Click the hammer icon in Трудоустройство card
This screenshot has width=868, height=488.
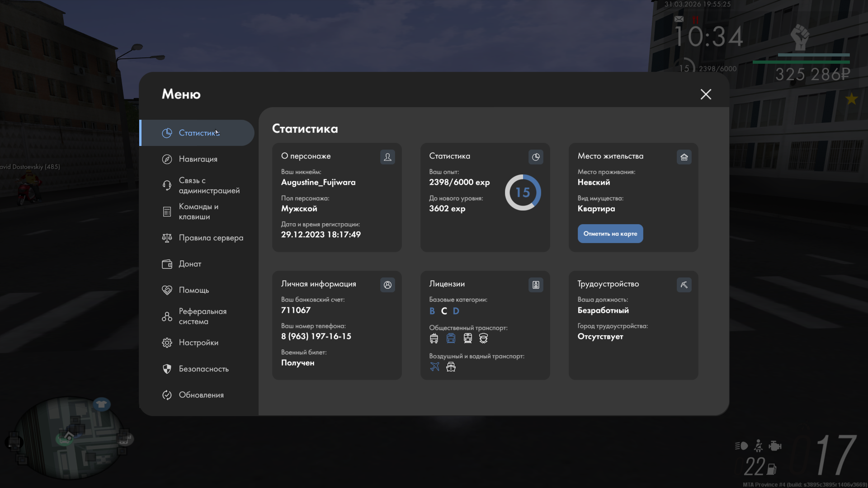coord(684,285)
